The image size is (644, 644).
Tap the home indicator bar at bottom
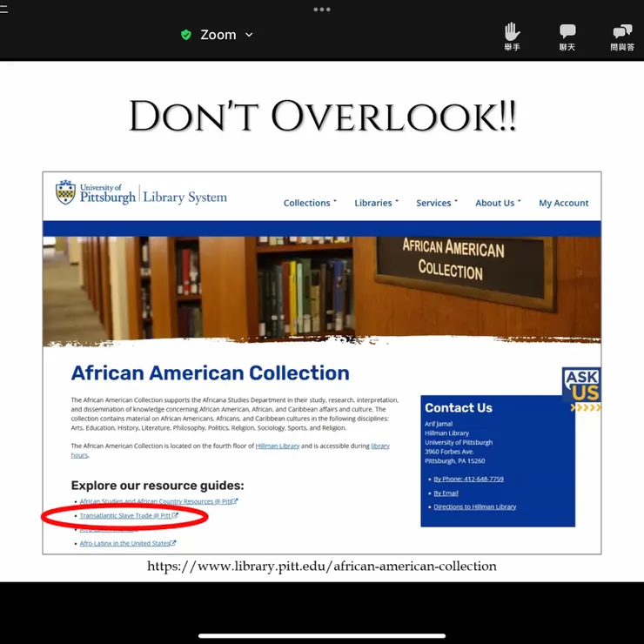322,636
